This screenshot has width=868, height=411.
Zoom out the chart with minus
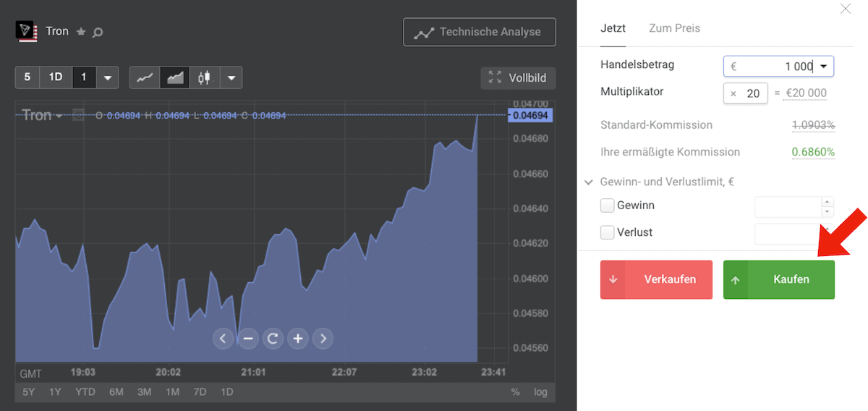(x=248, y=338)
